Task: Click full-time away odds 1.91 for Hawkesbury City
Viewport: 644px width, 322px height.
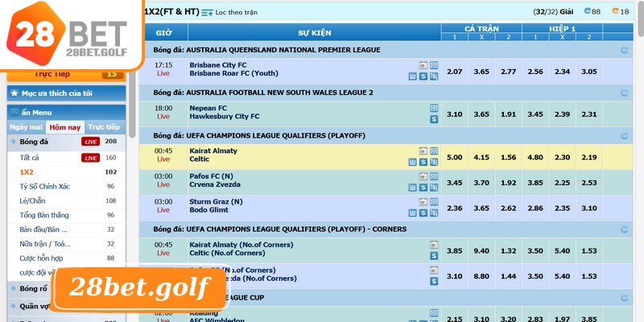Action: pos(509,114)
